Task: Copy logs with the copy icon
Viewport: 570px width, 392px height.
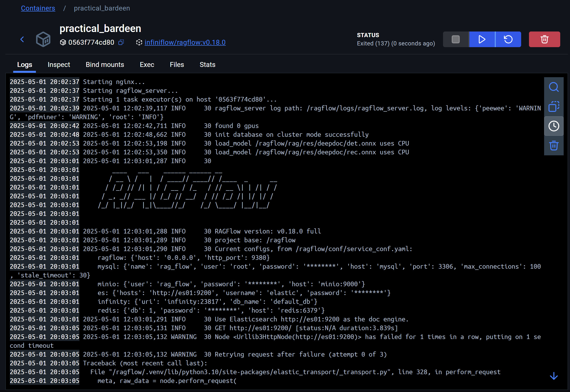Action: [554, 106]
